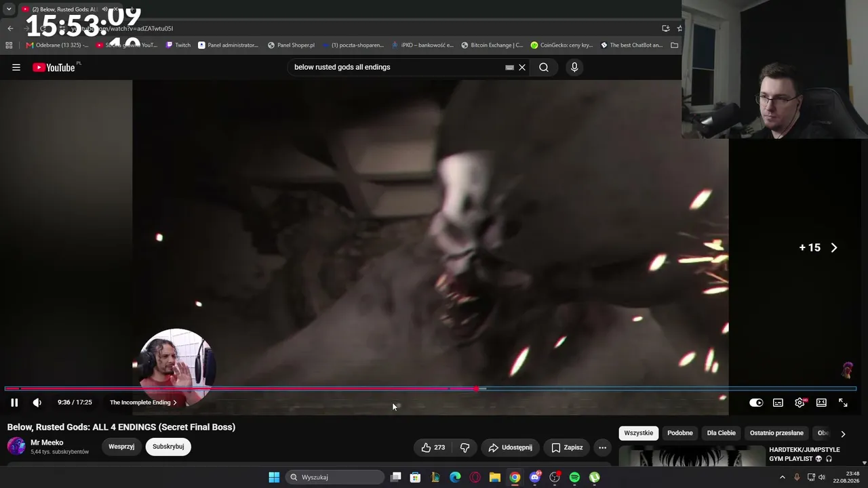Open the Panel administrator bookmark
Image resolution: width=868 pixels, height=488 pixels.
(x=228, y=45)
